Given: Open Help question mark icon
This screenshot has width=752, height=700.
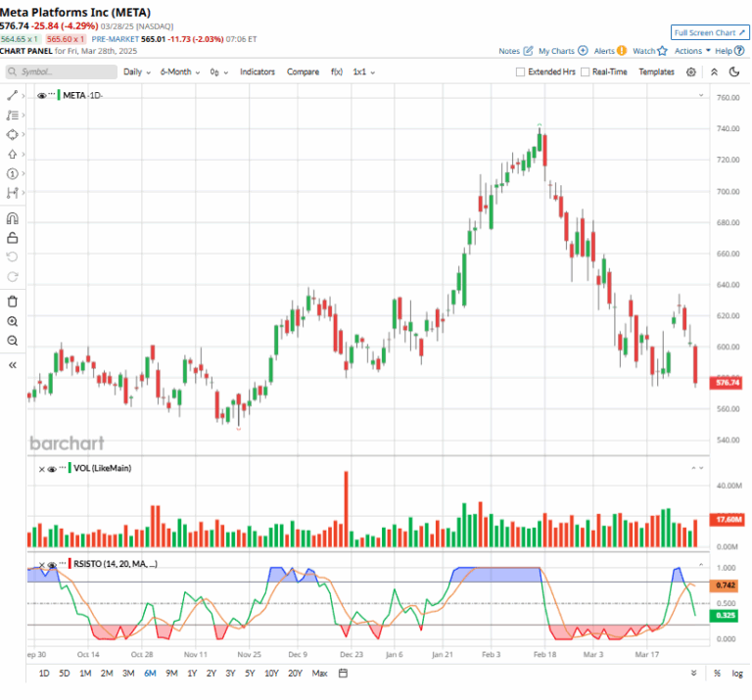Looking at the screenshot, I should point(739,50).
